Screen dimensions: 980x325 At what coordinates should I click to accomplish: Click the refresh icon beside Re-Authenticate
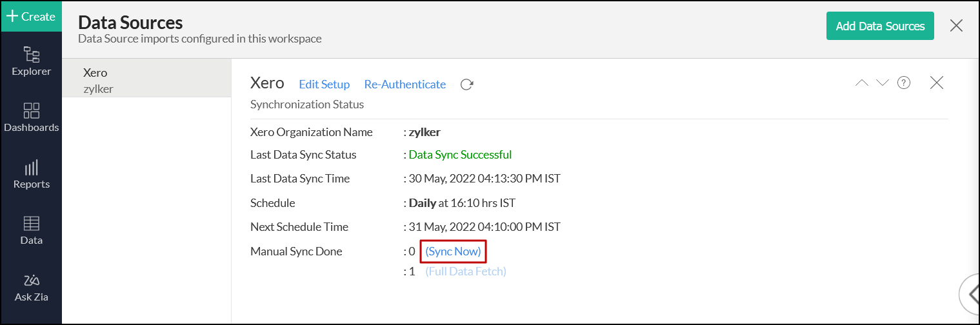pos(467,84)
